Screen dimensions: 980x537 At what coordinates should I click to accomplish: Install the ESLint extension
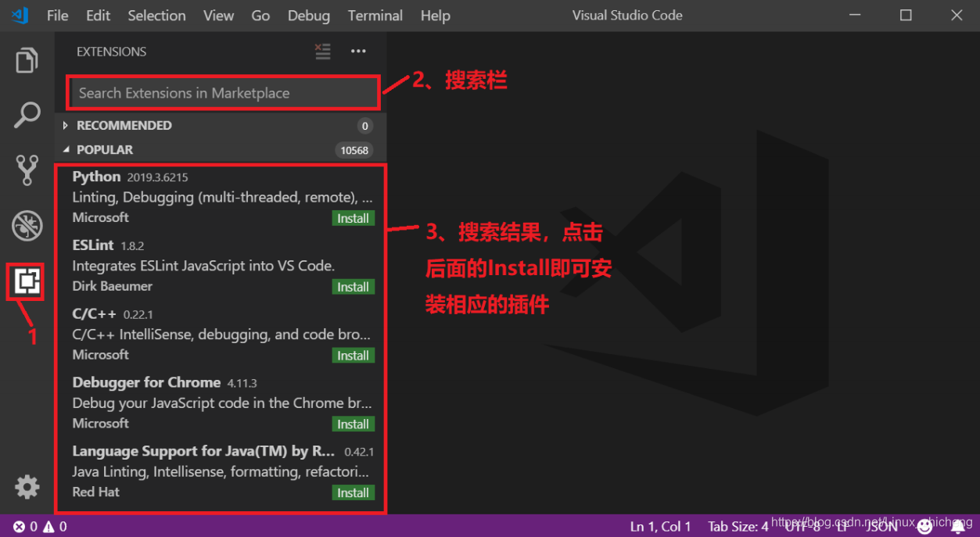point(354,287)
